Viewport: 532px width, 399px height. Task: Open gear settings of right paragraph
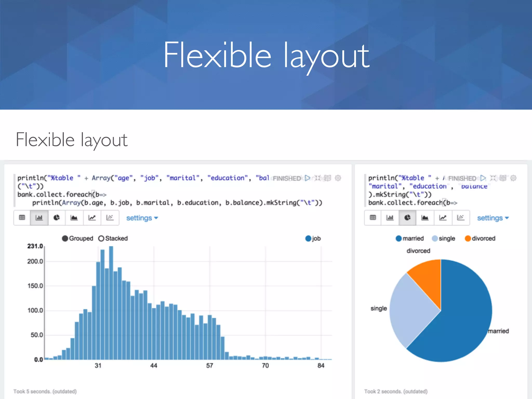point(513,178)
